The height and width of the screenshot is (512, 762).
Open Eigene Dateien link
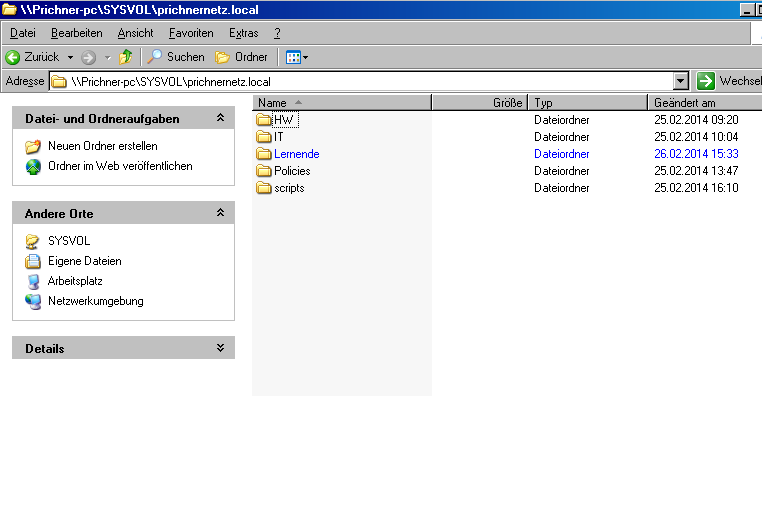click(85, 261)
